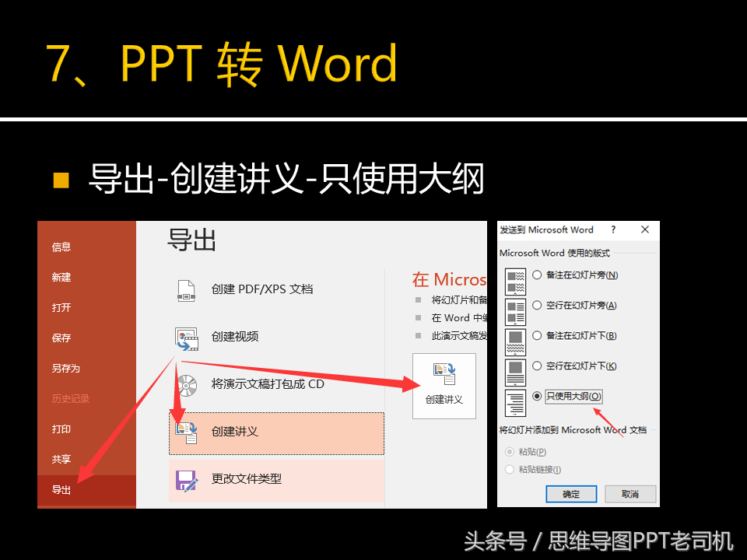Open the 共享 page in sidebar

point(61,459)
